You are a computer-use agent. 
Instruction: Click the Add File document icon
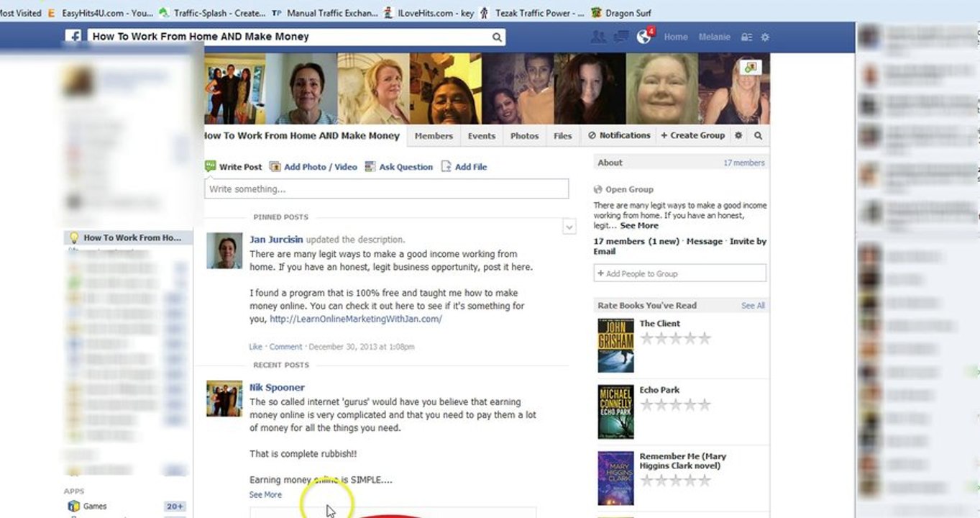(x=446, y=166)
